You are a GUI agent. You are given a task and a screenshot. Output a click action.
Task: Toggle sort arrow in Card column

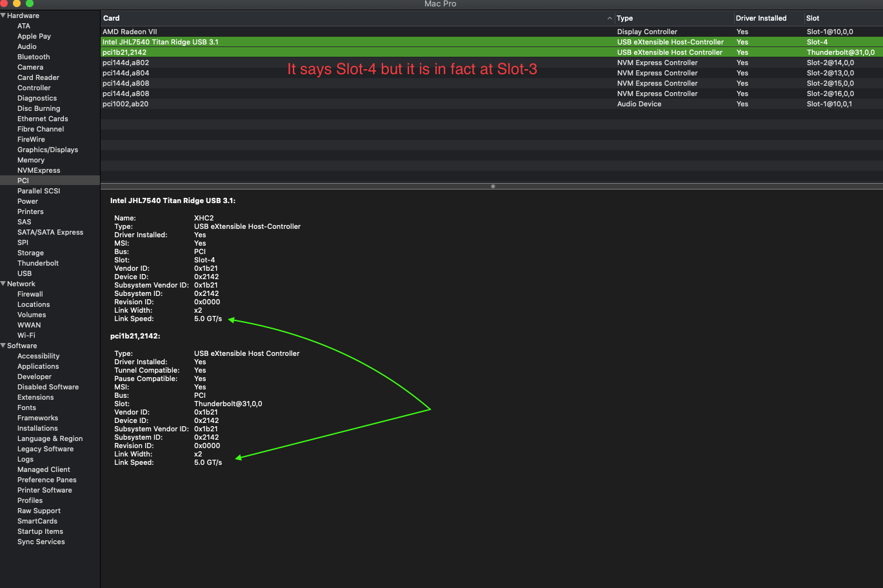pyautogui.click(x=610, y=18)
